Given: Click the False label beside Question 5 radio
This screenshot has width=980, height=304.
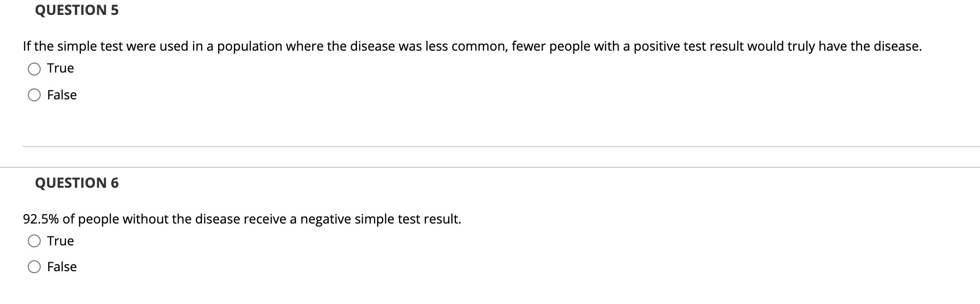Looking at the screenshot, I should 62,95.
